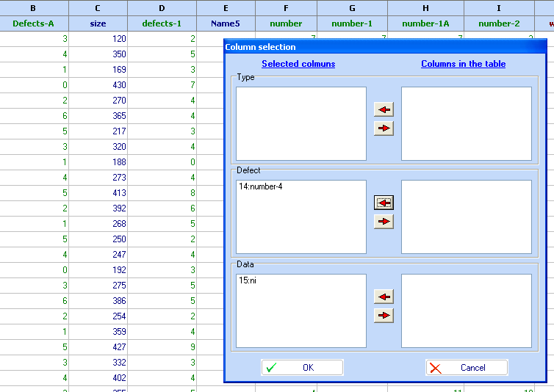Click the Selected columns heading link
Viewport: 554px width, 392px height.
pyautogui.click(x=298, y=64)
